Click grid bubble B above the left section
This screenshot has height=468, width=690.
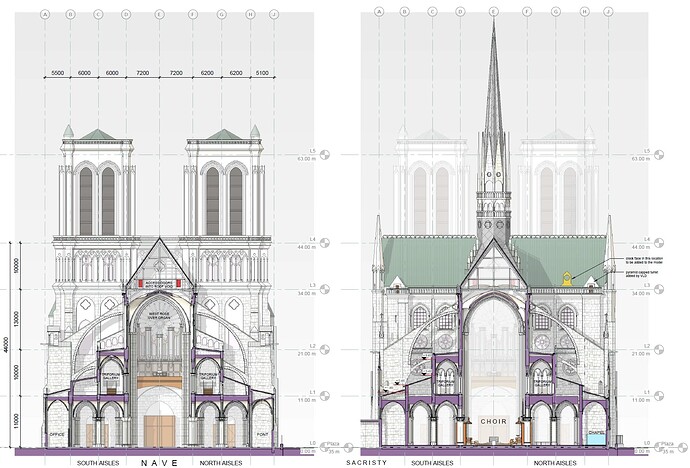[x=70, y=15]
